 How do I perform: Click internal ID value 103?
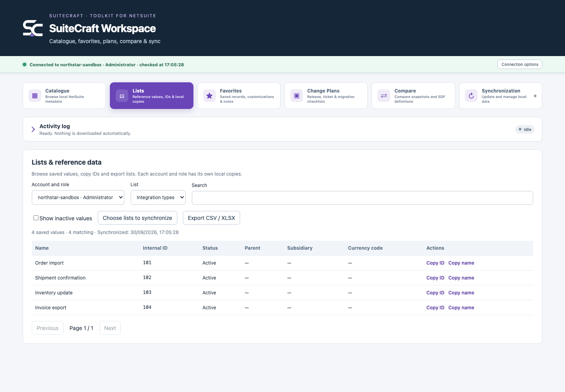(147, 292)
